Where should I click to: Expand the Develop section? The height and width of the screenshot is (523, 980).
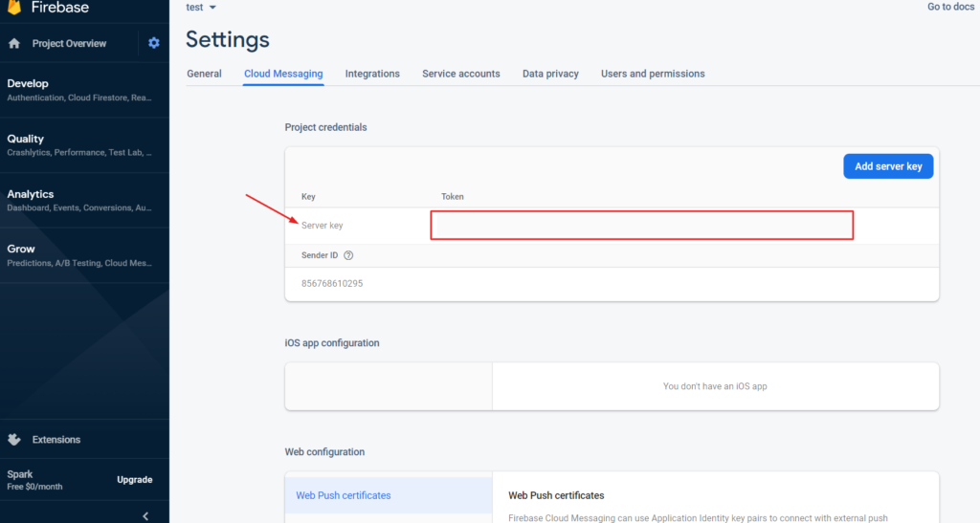point(84,90)
